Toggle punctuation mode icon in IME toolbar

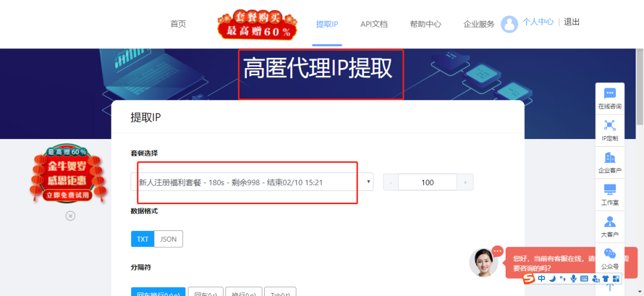point(563,279)
